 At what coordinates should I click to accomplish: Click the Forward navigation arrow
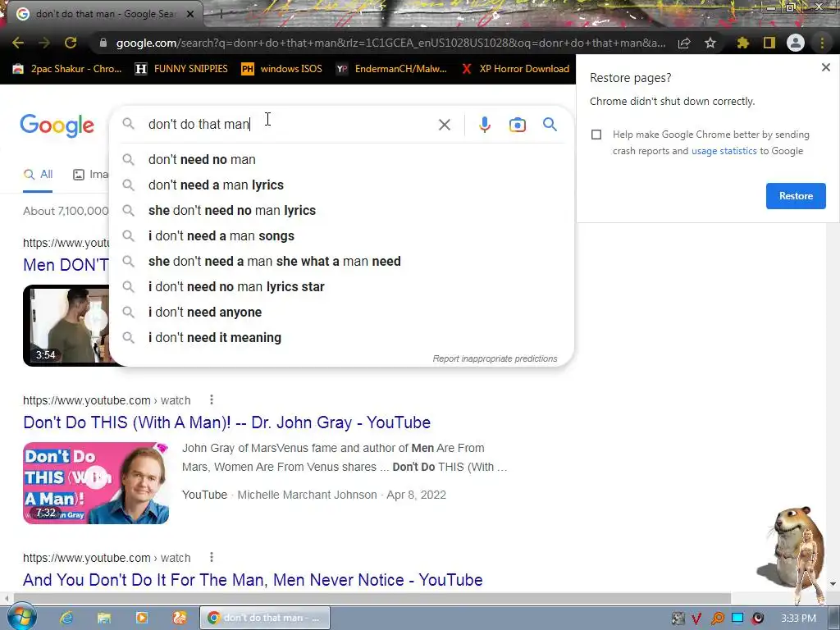44,43
